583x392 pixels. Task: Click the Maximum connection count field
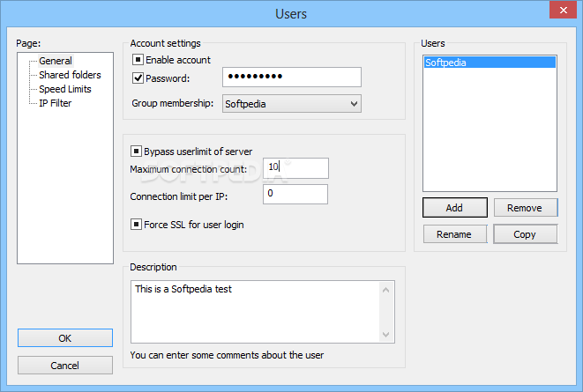(x=295, y=167)
